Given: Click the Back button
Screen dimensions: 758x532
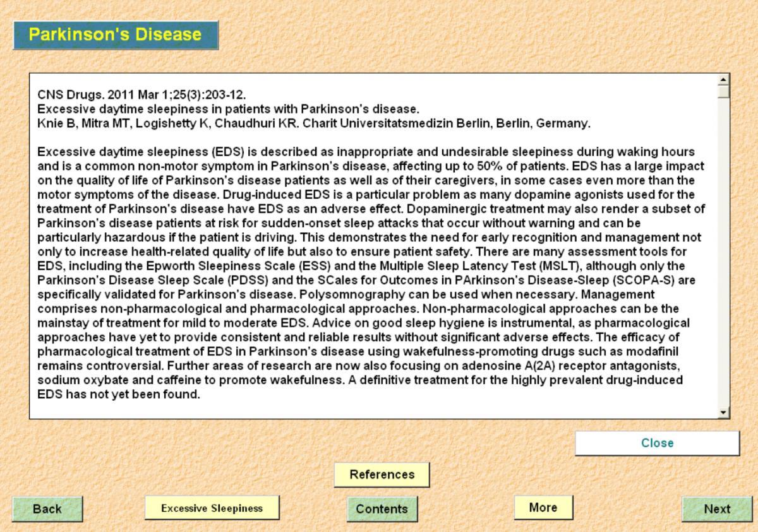Looking at the screenshot, I should coord(47,509).
